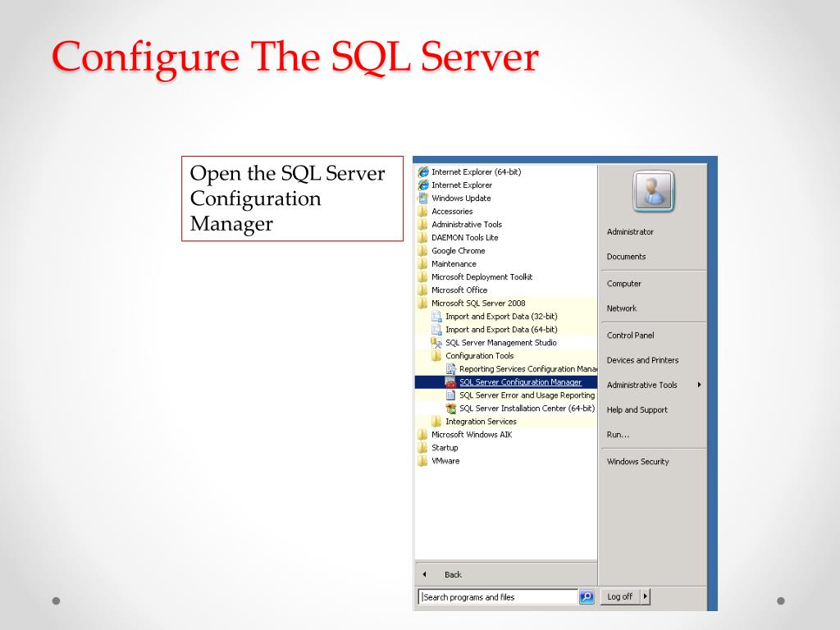Screen dimensions: 840x630
Task: Click the Accessories folder icon
Action: (x=423, y=211)
